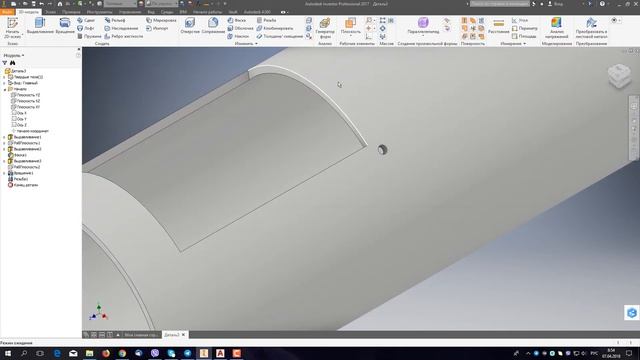Select the Плоскость (work plane) tool

350,26
